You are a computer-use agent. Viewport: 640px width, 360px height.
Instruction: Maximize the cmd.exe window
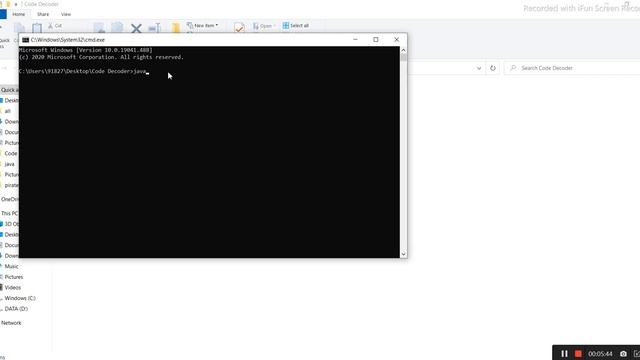click(376, 40)
